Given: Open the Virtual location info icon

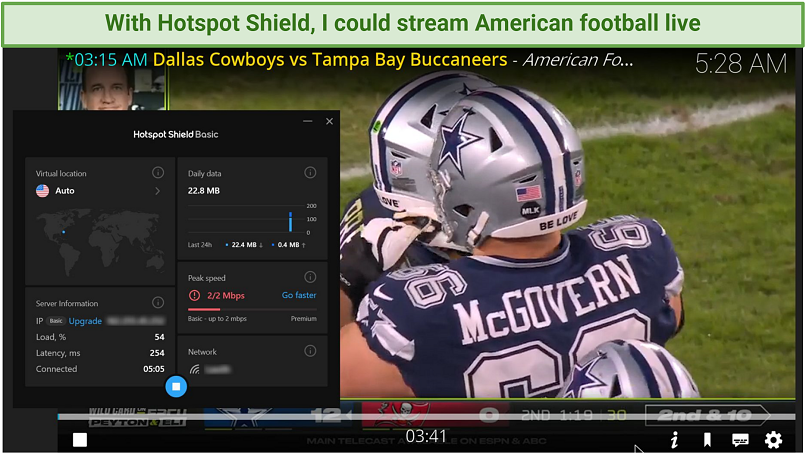Looking at the screenshot, I should (158, 173).
